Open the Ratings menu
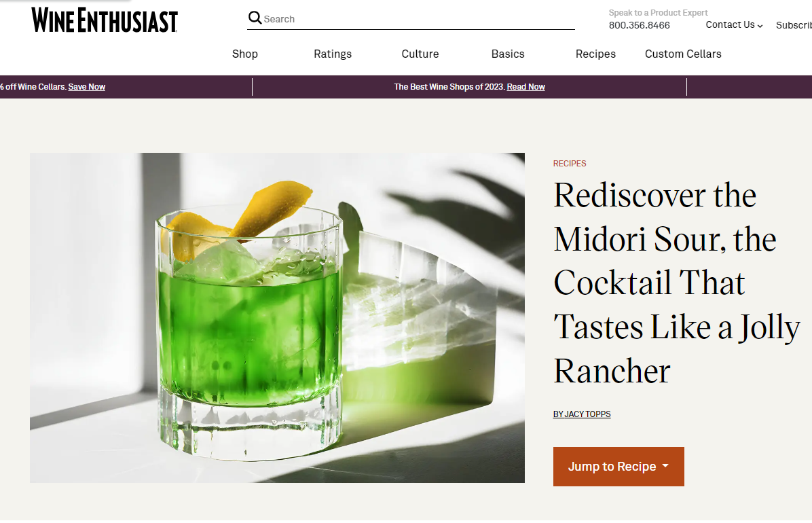 (x=333, y=54)
